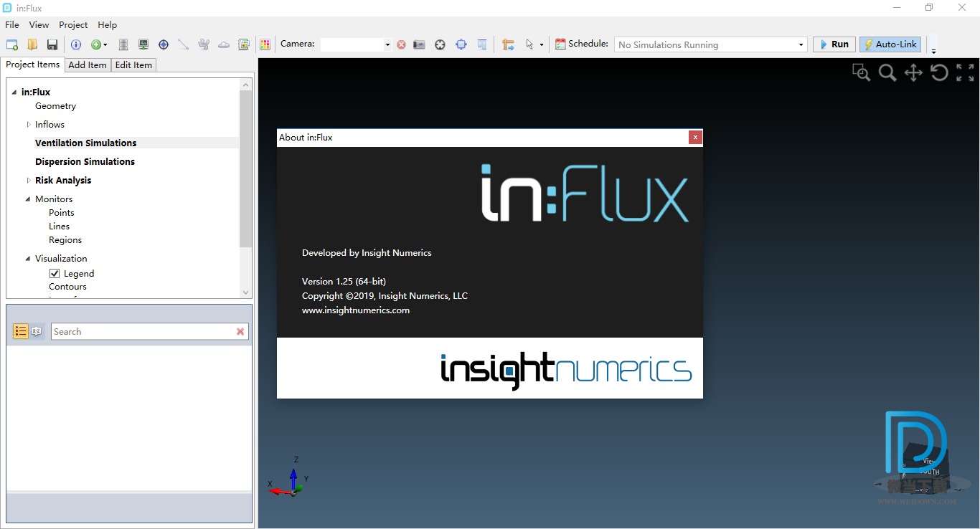This screenshot has width=980, height=529.
Task: Select Points under Monitors
Action: click(62, 213)
